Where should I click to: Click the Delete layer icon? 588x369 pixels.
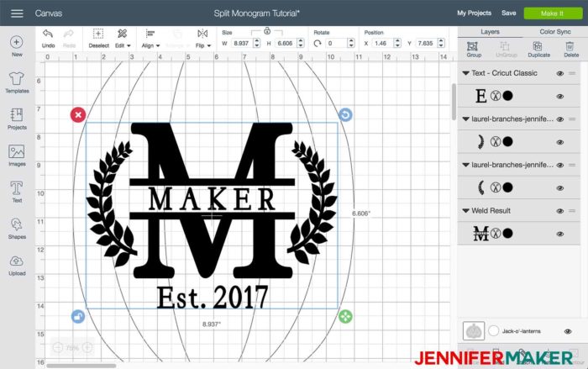coord(570,46)
